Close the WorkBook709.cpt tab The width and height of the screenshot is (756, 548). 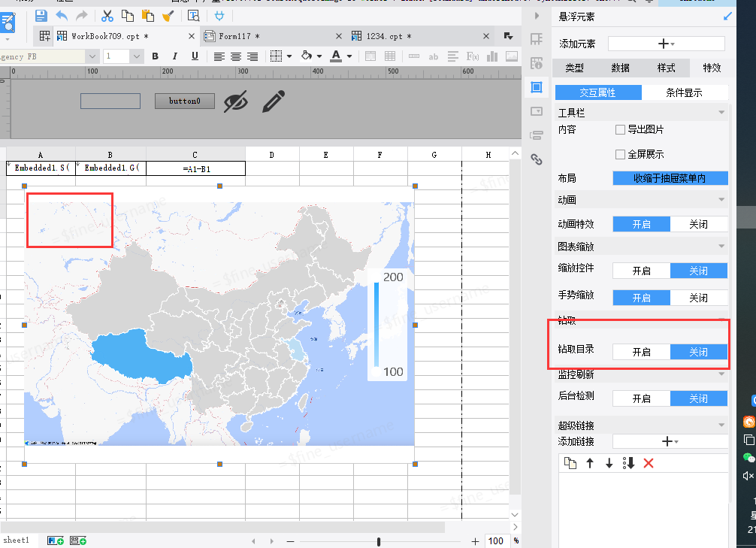[192, 36]
